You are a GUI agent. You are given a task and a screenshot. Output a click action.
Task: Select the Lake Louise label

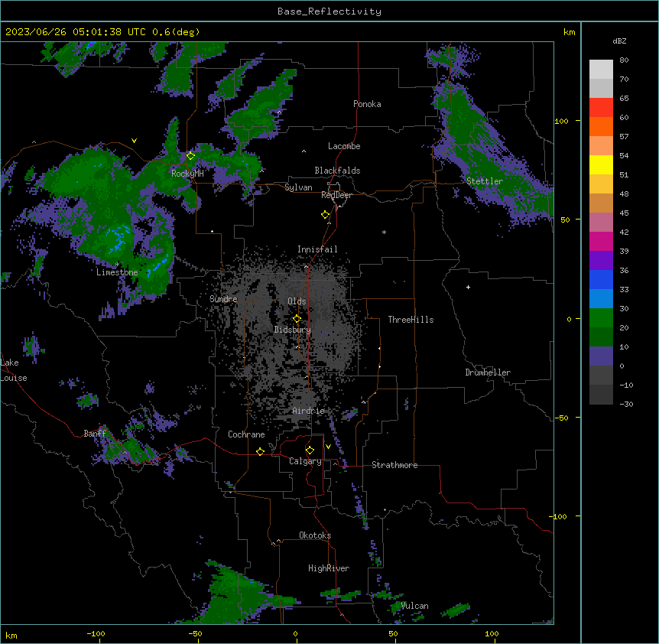pyautogui.click(x=14, y=370)
